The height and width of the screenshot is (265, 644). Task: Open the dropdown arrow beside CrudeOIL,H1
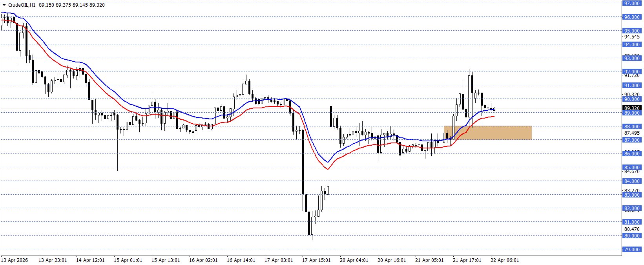click(4, 5)
